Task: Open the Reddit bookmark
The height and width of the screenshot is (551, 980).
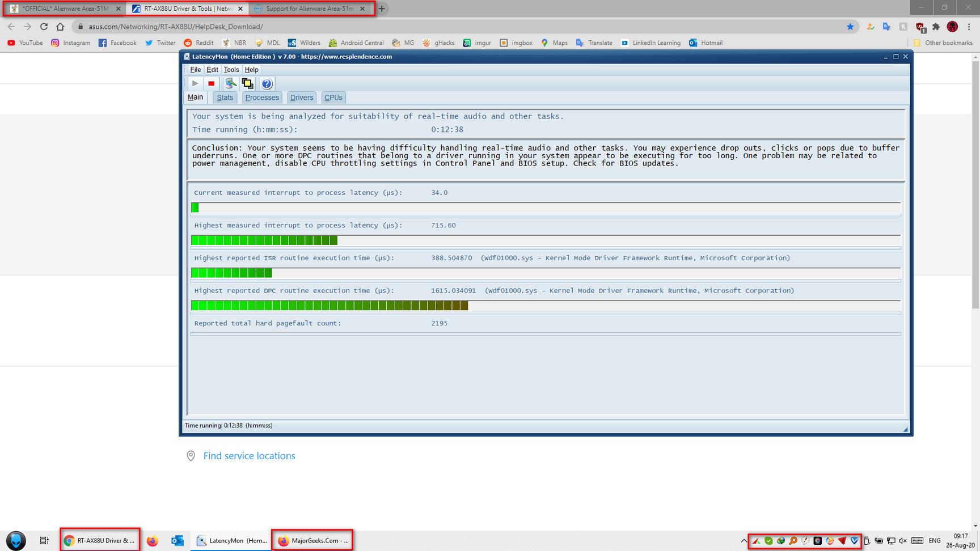Action: point(198,43)
